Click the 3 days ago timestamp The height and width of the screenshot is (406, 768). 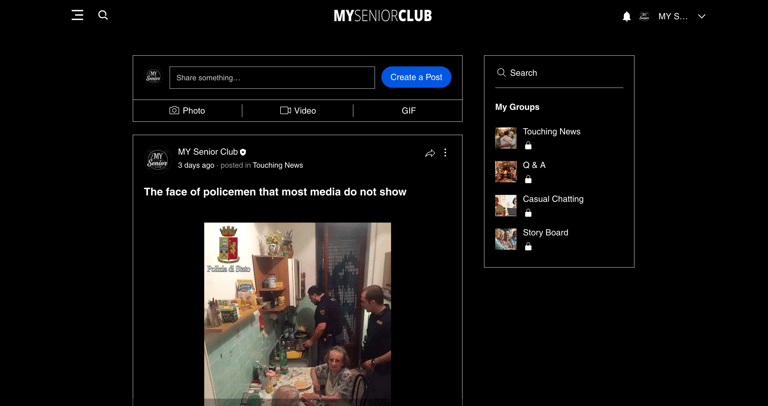point(196,166)
